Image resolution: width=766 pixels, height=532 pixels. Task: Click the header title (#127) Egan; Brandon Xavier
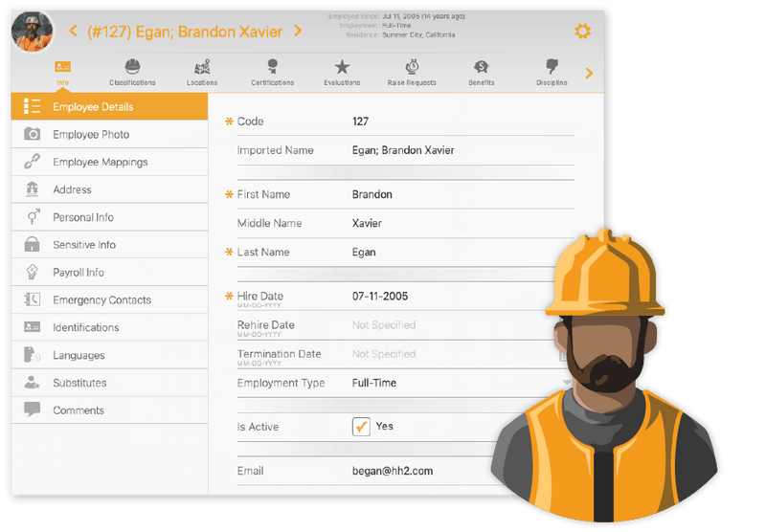185,32
